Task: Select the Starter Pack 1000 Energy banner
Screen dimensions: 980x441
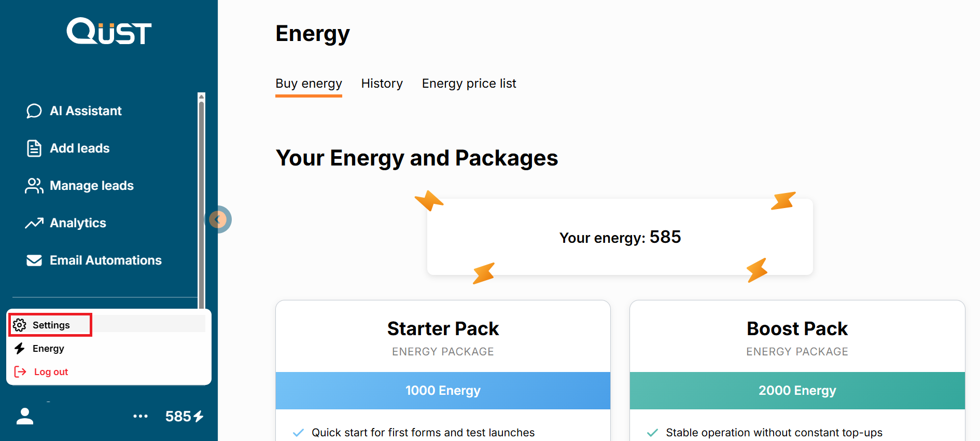Action: (x=443, y=391)
